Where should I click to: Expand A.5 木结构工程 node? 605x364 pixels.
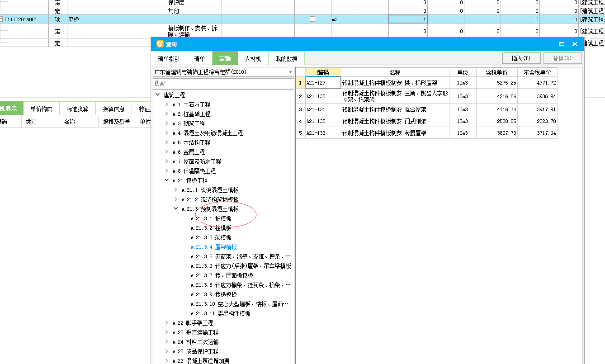tap(166, 142)
